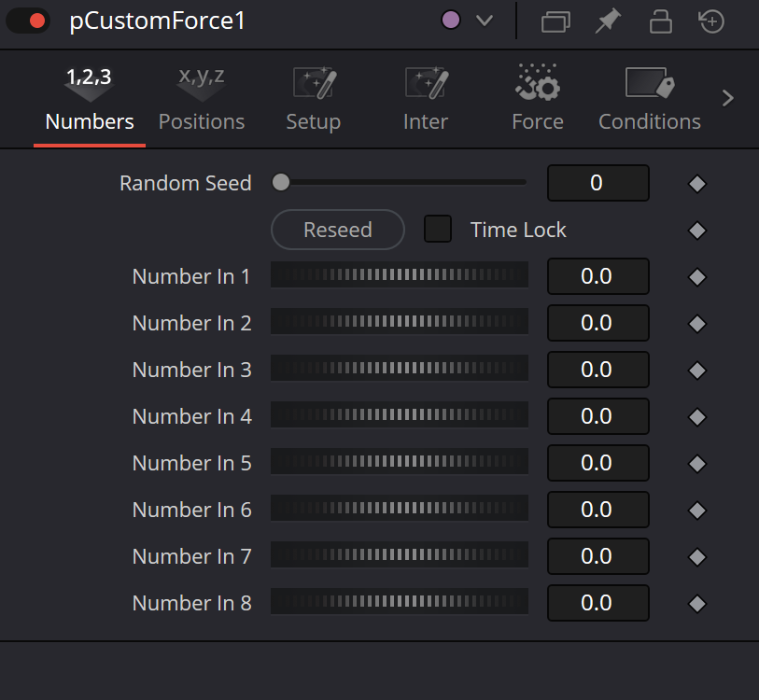
Task: Open the Conditions tab
Action: point(650,99)
